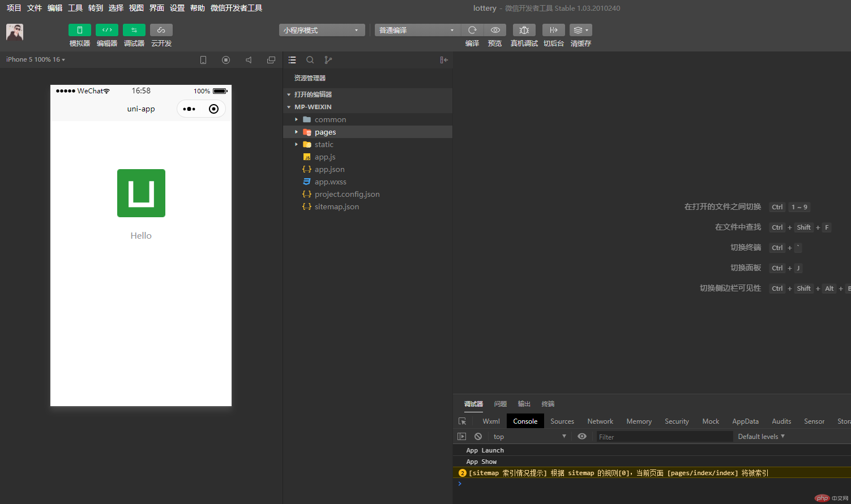Open the 微信开发者工具 menu
Image resolution: width=851 pixels, height=504 pixels.
(236, 8)
